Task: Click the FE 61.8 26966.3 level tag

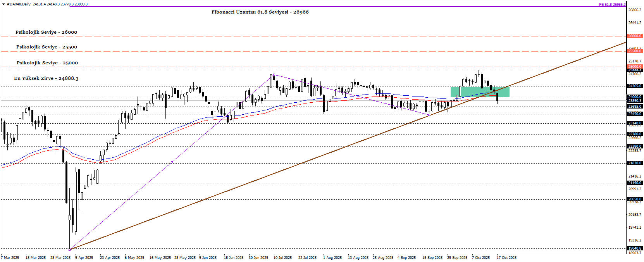Action: (x=612, y=5)
